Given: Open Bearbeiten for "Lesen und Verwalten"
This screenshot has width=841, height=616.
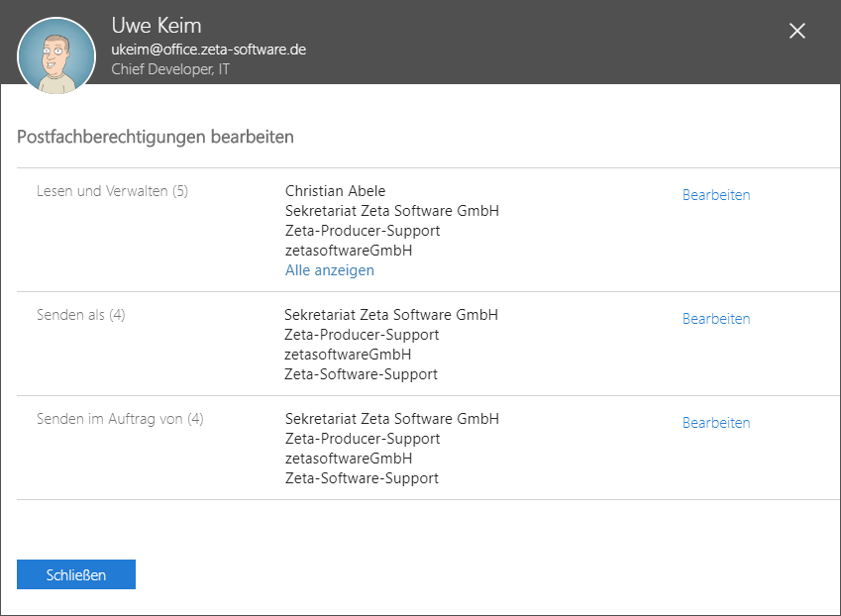Looking at the screenshot, I should point(716,195).
